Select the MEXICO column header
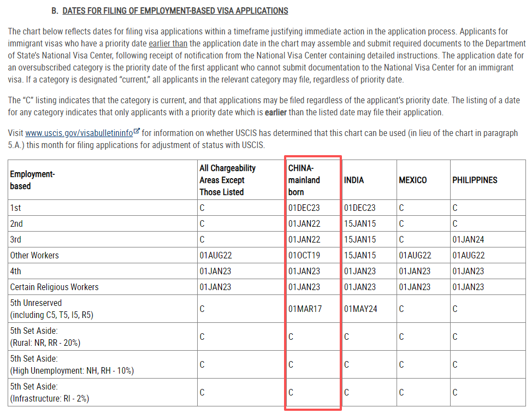The image size is (532, 413). tap(412, 180)
